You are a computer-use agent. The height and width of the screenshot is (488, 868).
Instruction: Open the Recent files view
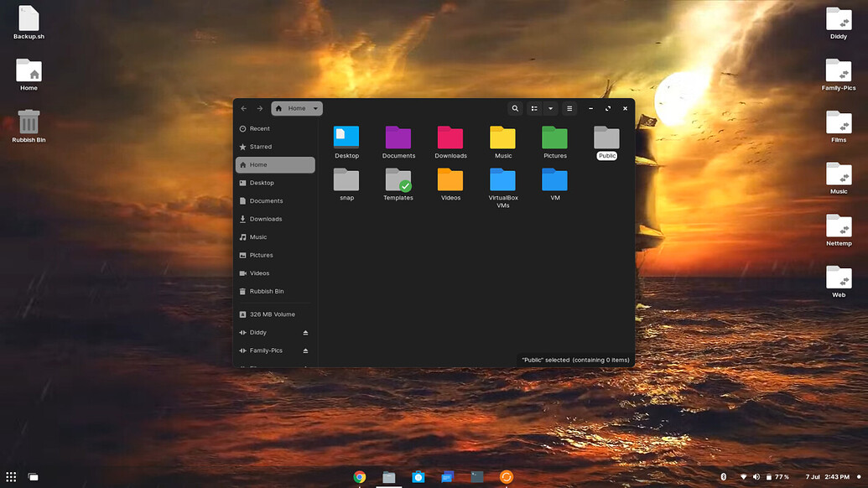coord(262,128)
